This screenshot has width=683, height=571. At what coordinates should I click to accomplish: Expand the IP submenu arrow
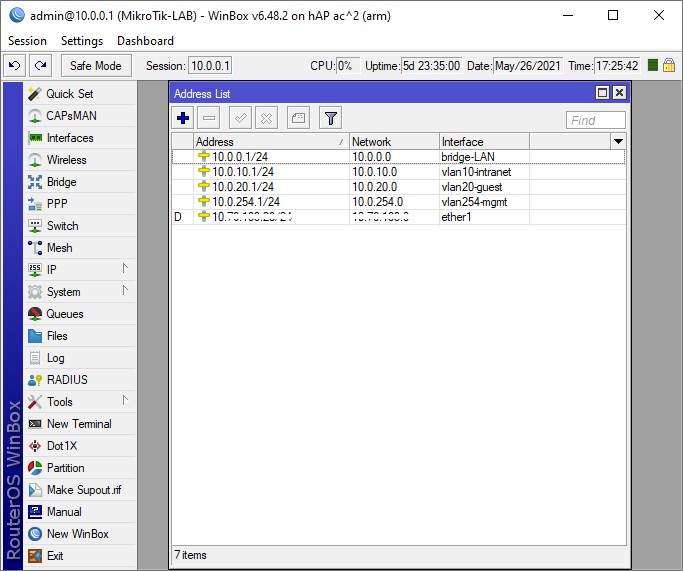tap(125, 268)
